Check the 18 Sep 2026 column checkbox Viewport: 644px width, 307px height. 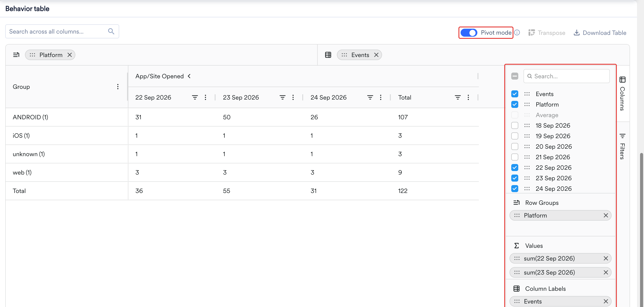pyautogui.click(x=515, y=125)
